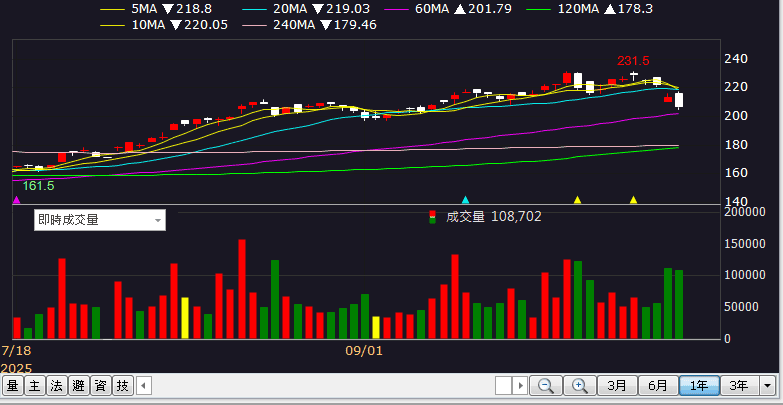Switch the chart to the 3年 range
The width and height of the screenshot is (783, 405).
pyautogui.click(x=738, y=385)
